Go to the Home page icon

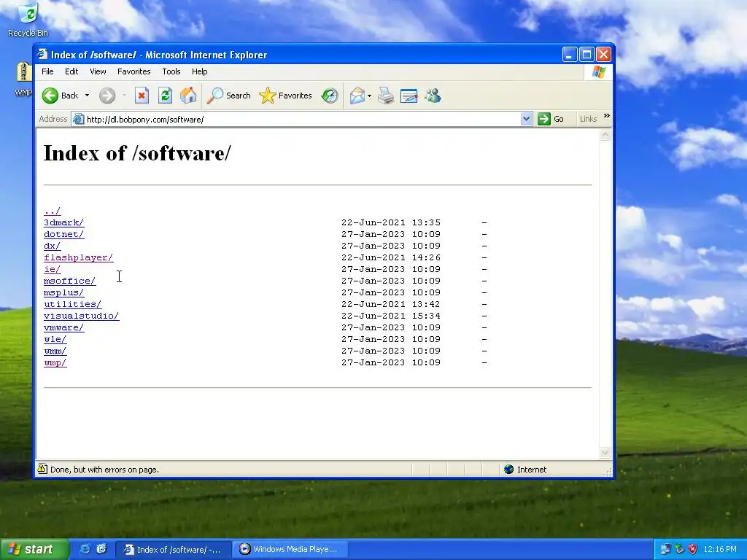click(x=188, y=96)
